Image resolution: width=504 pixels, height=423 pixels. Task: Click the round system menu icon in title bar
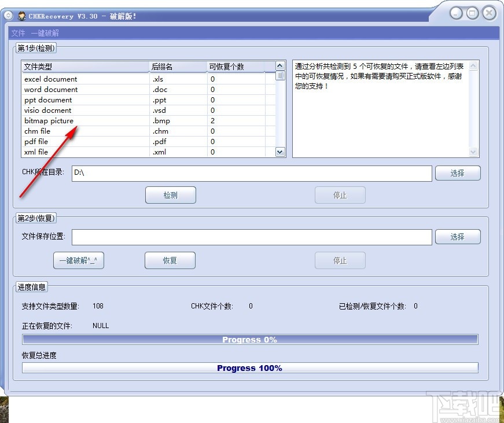pos(8,16)
